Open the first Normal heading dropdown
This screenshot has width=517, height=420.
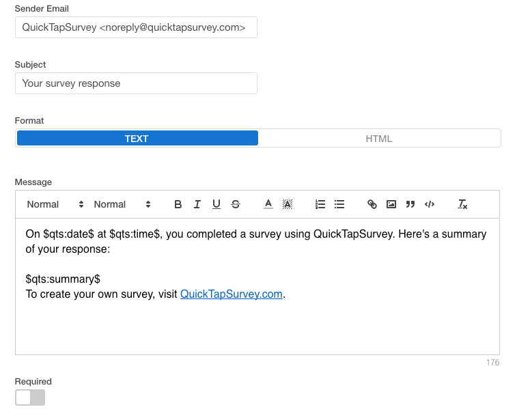pyautogui.click(x=55, y=204)
